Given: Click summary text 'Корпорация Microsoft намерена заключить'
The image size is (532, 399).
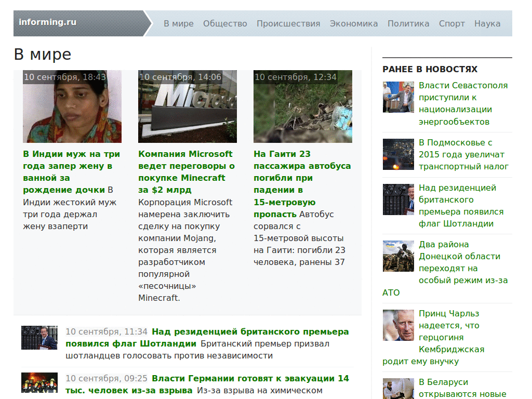Looking at the screenshot, I should click(x=185, y=250).
